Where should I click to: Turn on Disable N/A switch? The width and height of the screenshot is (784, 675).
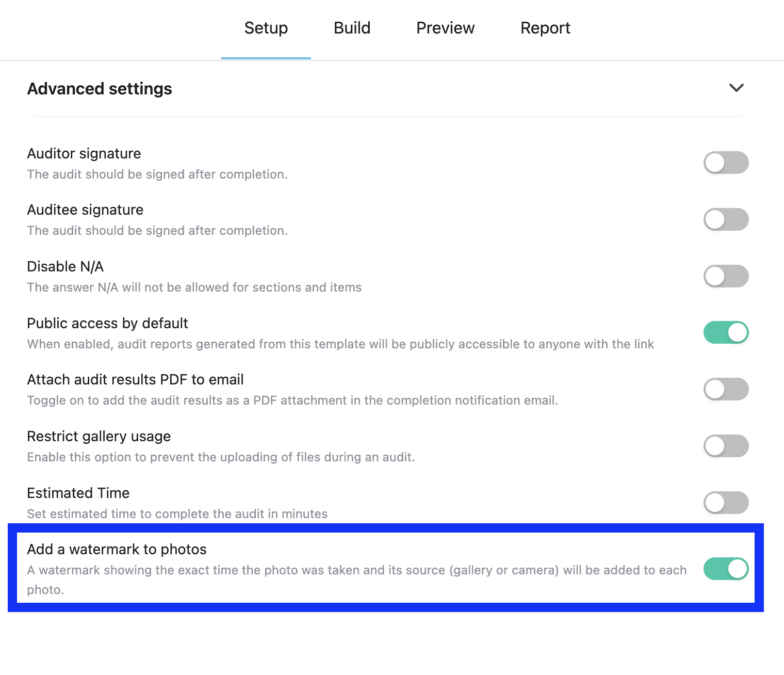(x=726, y=276)
